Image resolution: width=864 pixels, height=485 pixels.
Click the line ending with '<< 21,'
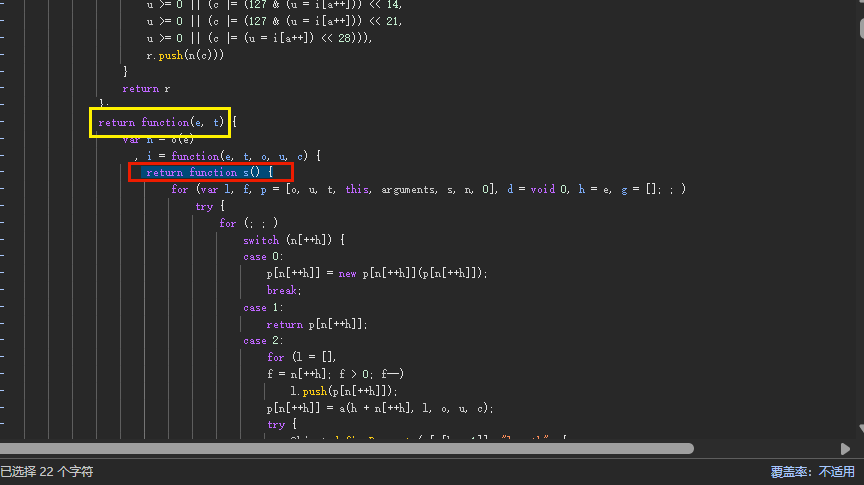click(x=274, y=21)
